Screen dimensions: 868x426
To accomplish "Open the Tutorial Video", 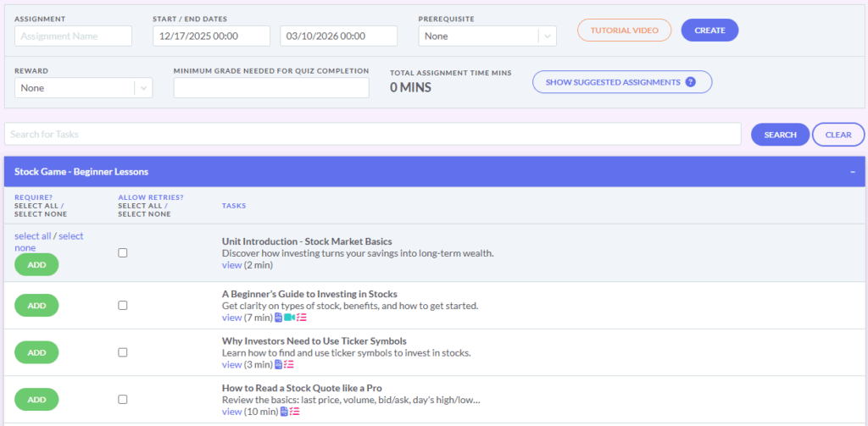I will click(624, 30).
